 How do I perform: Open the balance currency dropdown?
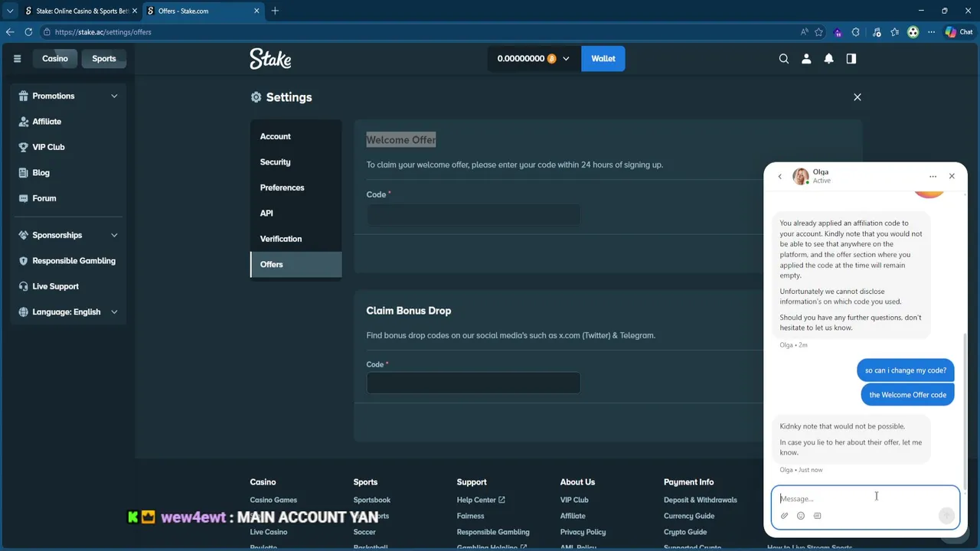534,59
